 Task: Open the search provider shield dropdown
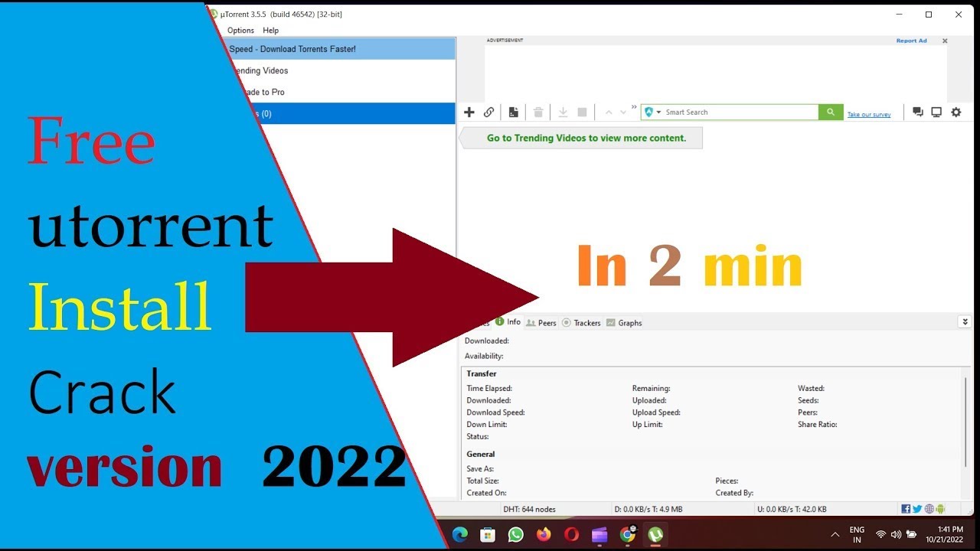coord(652,112)
